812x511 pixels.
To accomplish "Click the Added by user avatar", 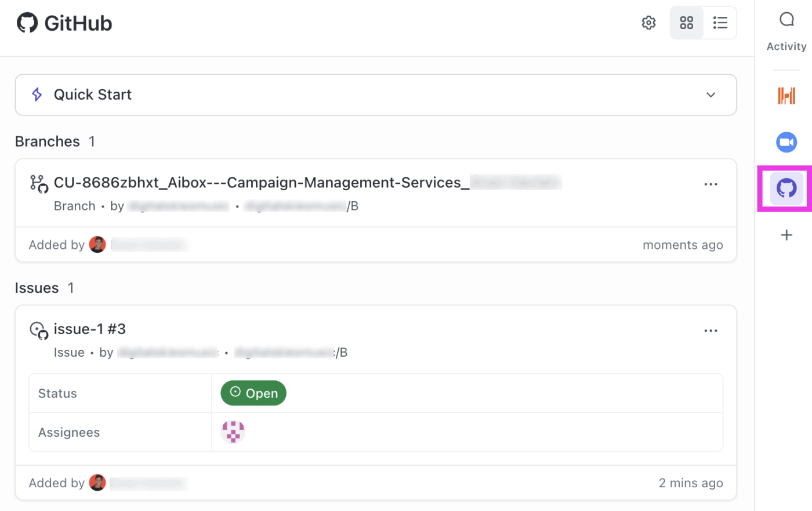I will click(97, 244).
